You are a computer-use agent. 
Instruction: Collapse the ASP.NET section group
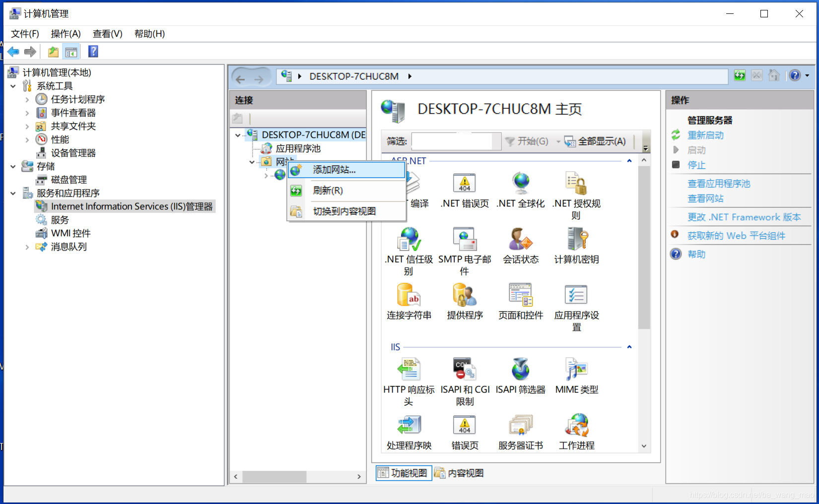click(629, 161)
